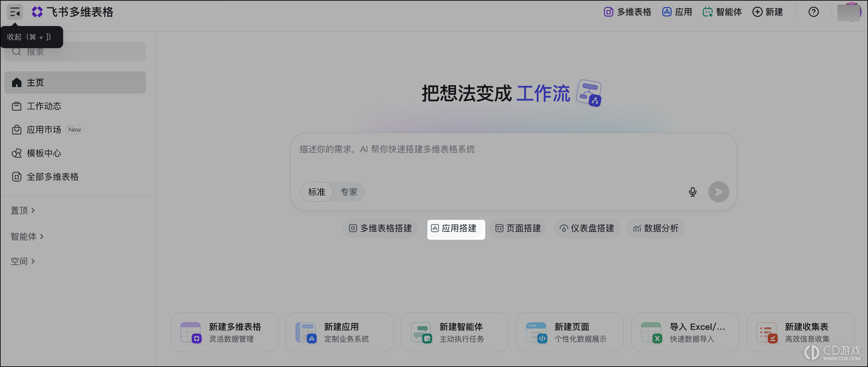Click the send arrow button
This screenshot has height=367, width=868.
718,192
